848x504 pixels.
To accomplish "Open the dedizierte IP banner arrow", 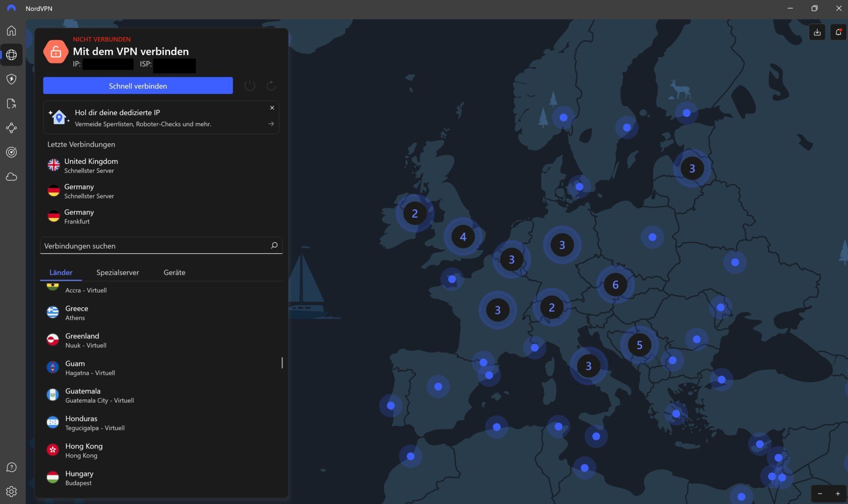I will pyautogui.click(x=271, y=124).
